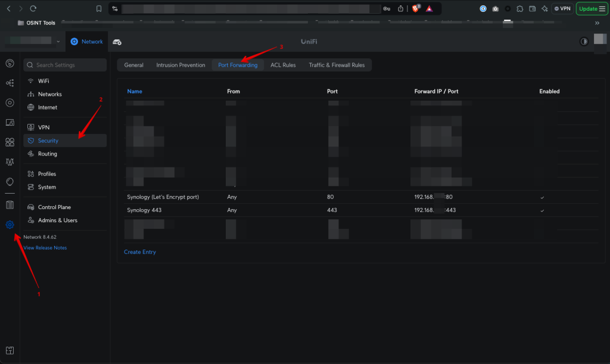Select the Port Forwarding tab
610x364 pixels.
[x=238, y=65]
